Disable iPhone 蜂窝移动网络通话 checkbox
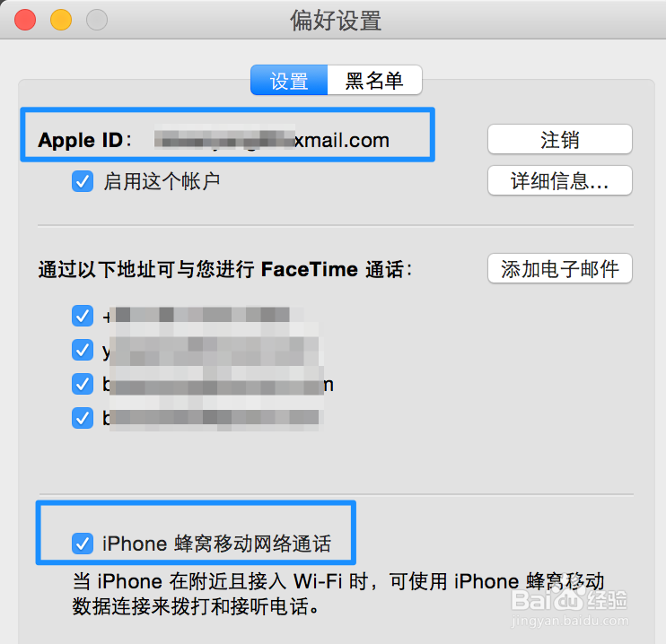The height and width of the screenshot is (644, 666). pos(83,544)
